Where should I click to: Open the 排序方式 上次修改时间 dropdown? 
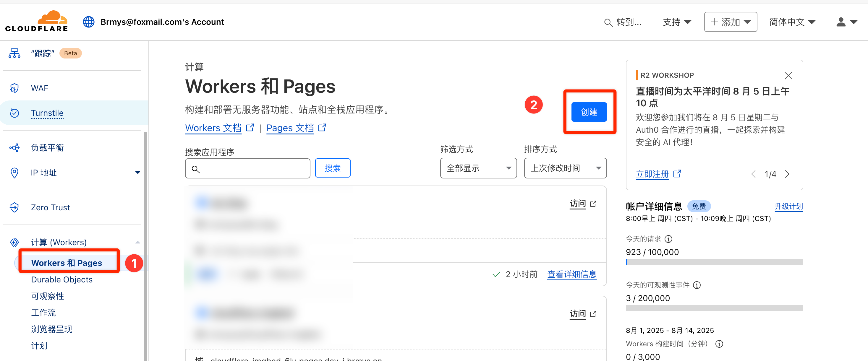point(565,168)
